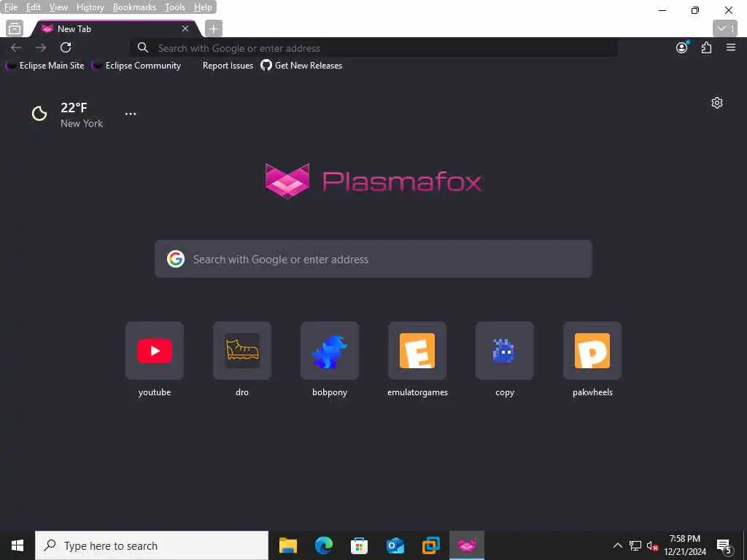Screen dimensions: 747x560
Task: Open the notification center icon
Action: tap(724, 546)
